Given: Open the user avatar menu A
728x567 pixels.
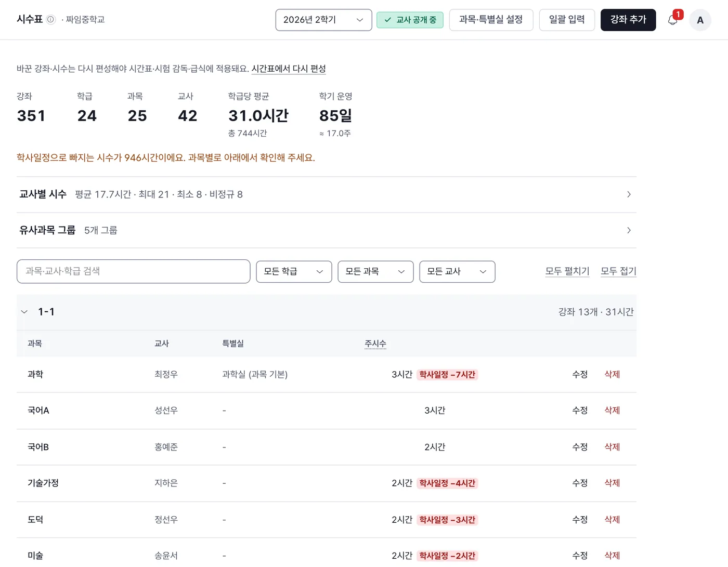Looking at the screenshot, I should pyautogui.click(x=700, y=20).
